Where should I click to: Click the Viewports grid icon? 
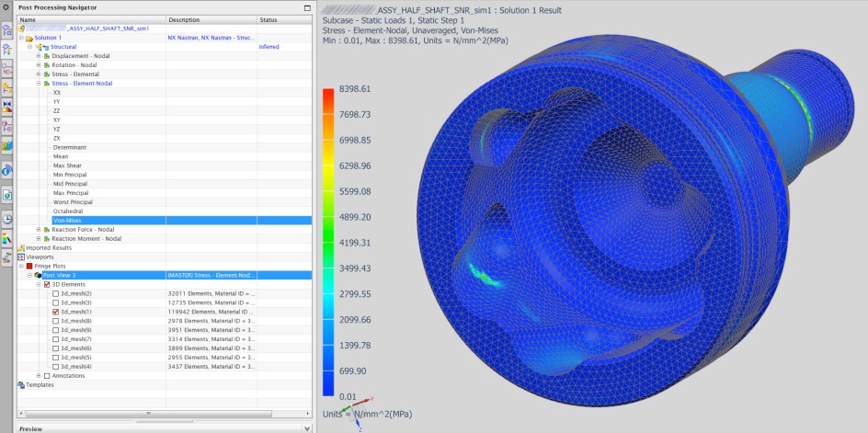(x=21, y=256)
